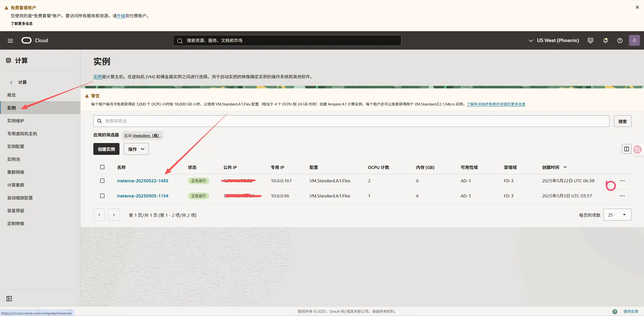Click the 搜索和筛选 filter field

pyautogui.click(x=351, y=121)
